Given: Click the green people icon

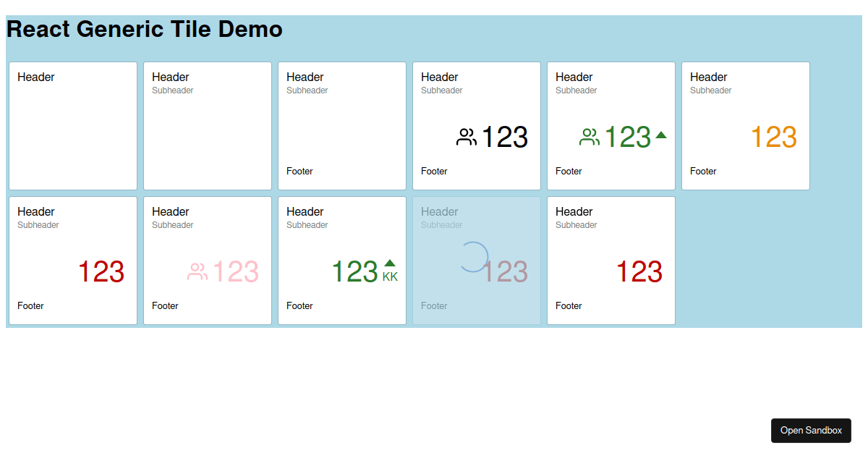Looking at the screenshot, I should coord(590,137).
